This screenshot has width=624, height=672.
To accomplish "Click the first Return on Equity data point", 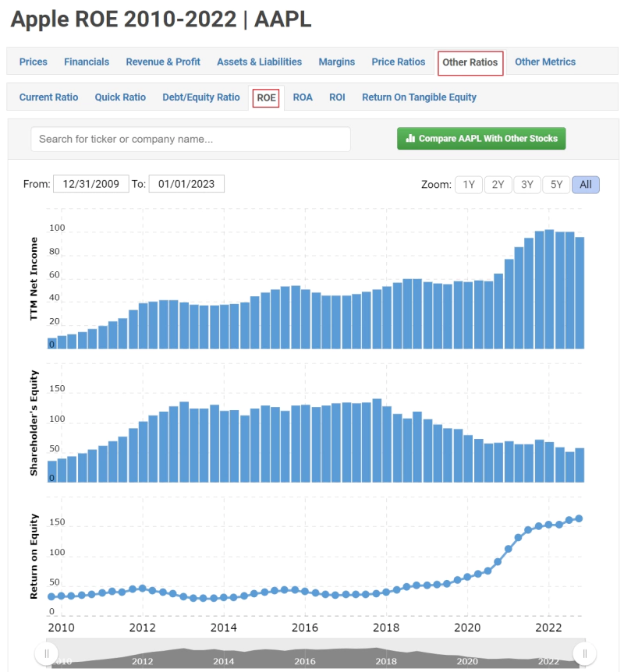I will [x=51, y=596].
